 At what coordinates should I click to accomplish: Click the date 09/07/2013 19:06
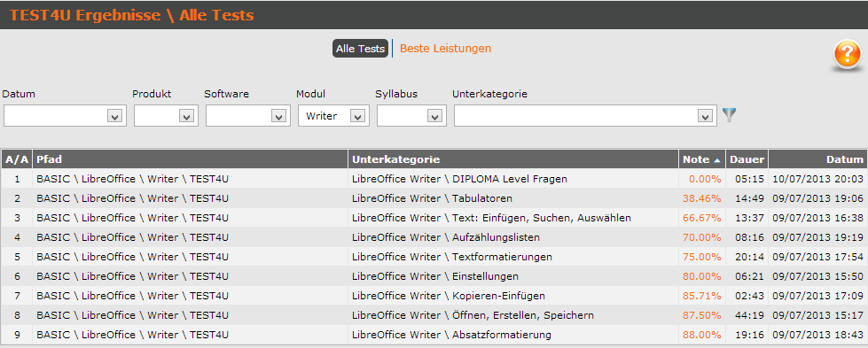tap(817, 198)
